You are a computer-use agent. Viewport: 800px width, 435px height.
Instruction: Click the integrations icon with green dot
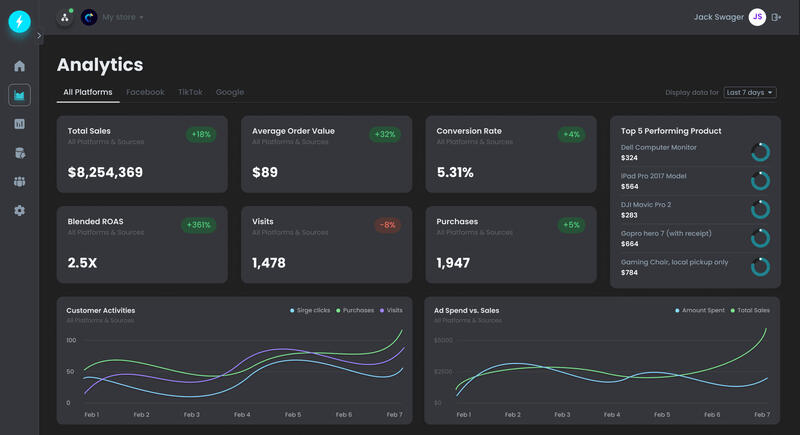(64, 17)
